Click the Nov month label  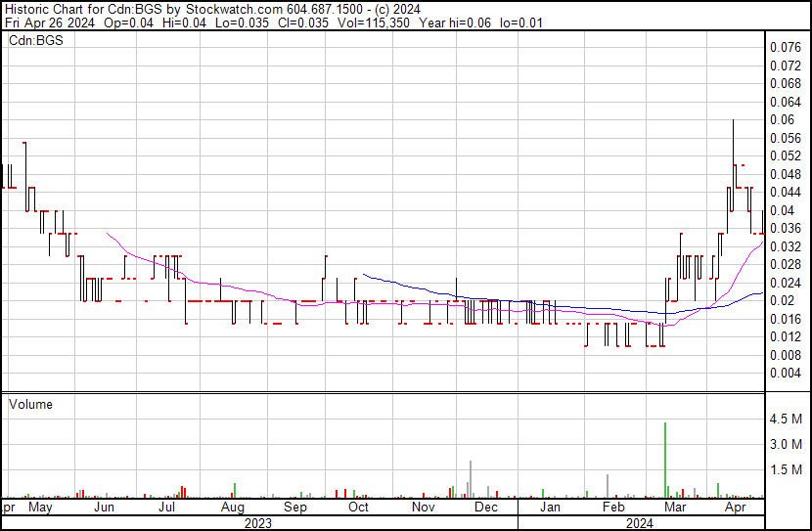(x=423, y=508)
